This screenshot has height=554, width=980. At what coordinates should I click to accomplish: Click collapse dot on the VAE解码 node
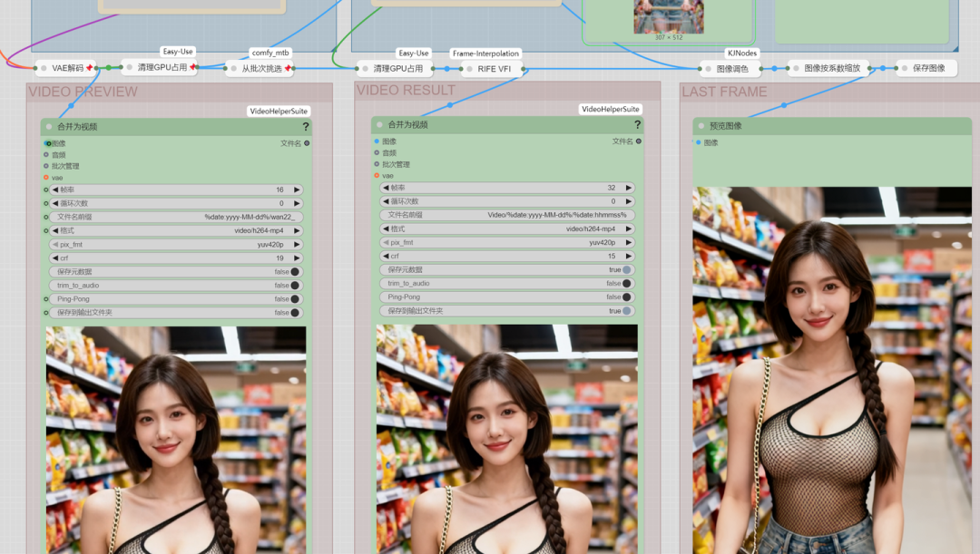pos(44,69)
